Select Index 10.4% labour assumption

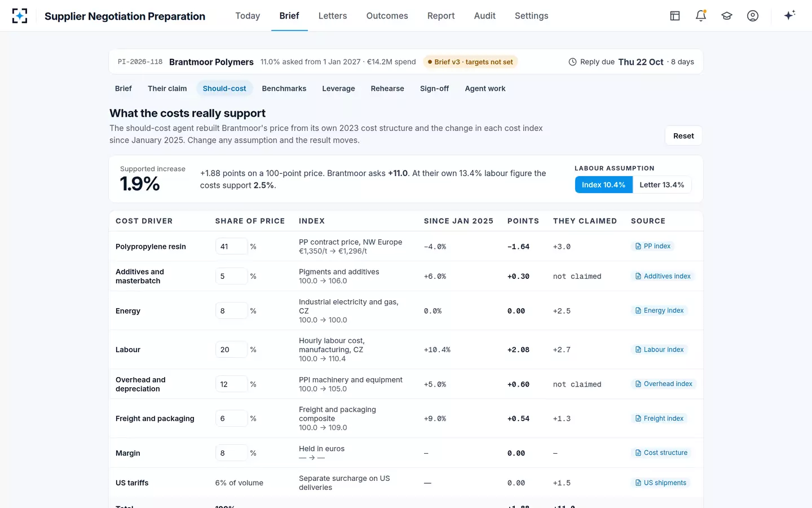coord(603,185)
